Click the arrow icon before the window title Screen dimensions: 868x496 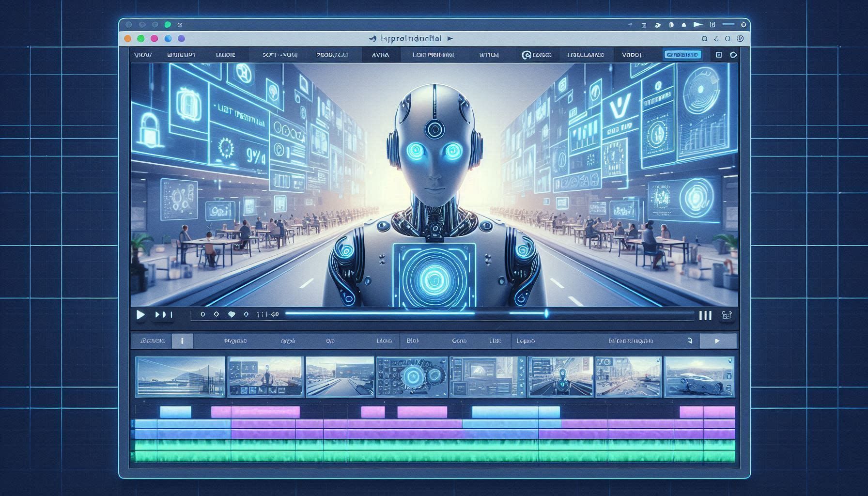372,38
